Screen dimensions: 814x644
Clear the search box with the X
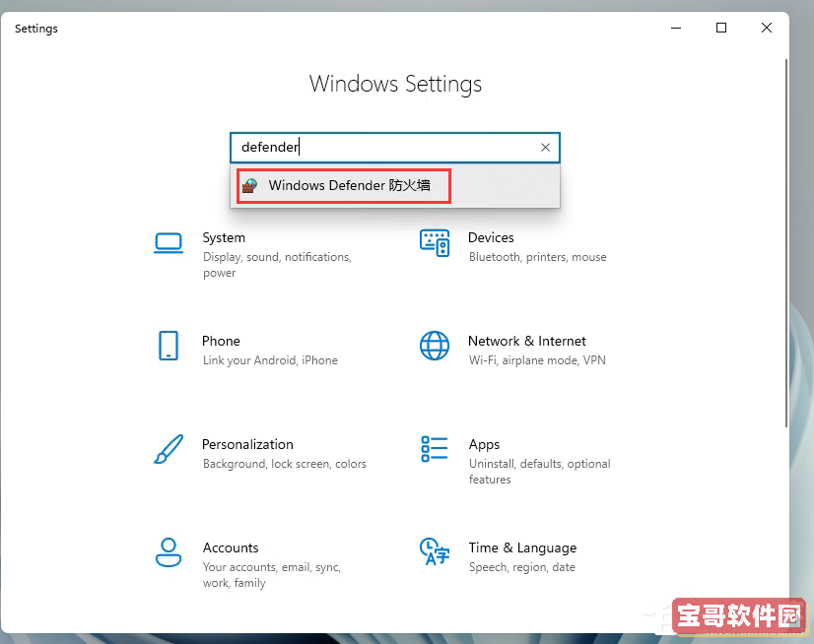click(x=545, y=148)
